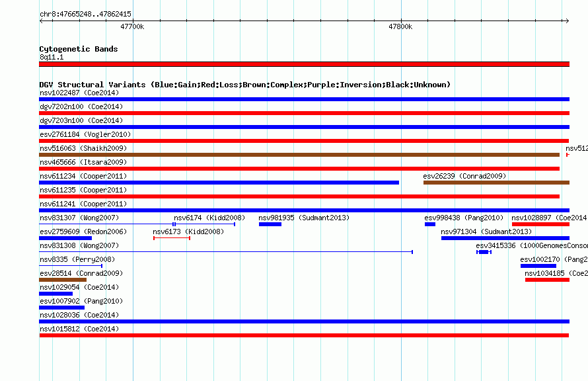
Task: Click the esv1002170 variant label
Action: [554, 259]
